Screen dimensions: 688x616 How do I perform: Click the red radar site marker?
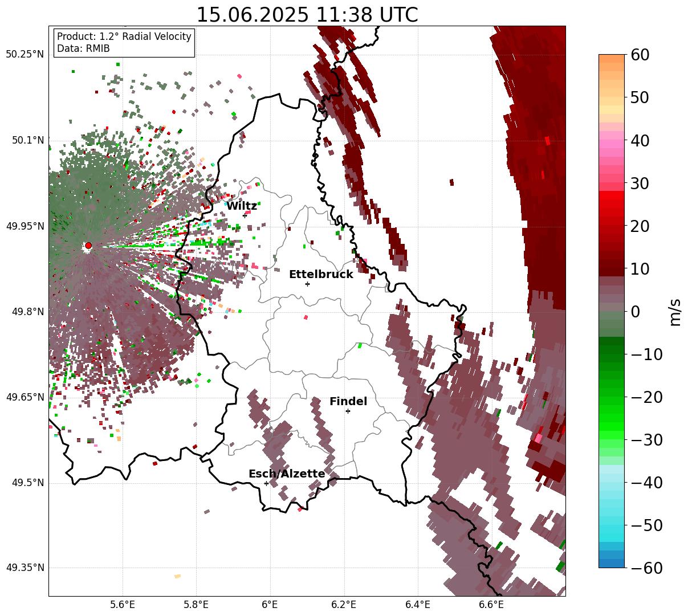coord(88,246)
